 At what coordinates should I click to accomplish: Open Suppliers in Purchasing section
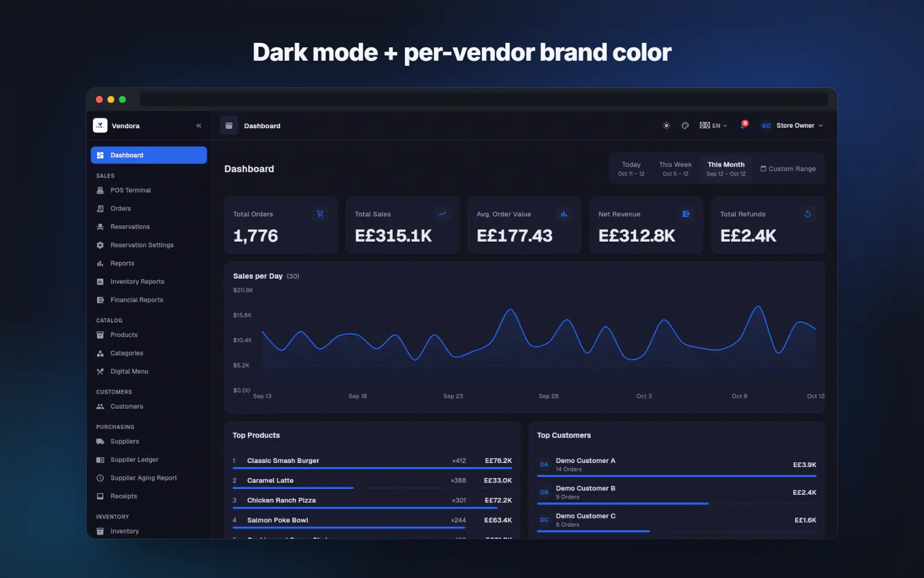coord(148,442)
